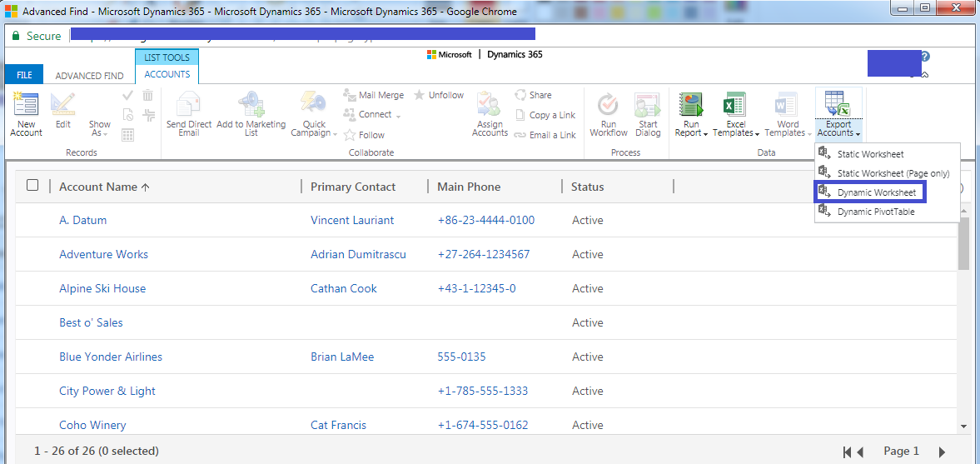This screenshot has height=464, width=980.
Task: Click the Assign Accounts icon
Action: coord(490,104)
